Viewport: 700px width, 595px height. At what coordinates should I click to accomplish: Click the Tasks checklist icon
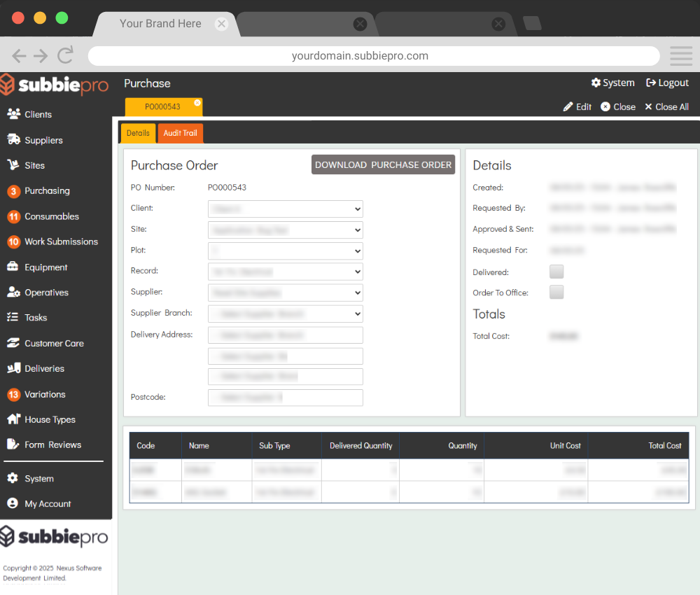pos(13,317)
